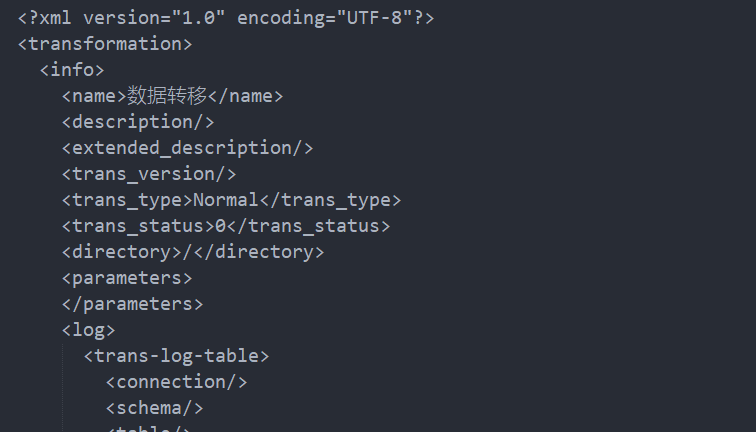This screenshot has height=432, width=756.
Task: Click the version "1.0" attribute value
Action: (198, 18)
